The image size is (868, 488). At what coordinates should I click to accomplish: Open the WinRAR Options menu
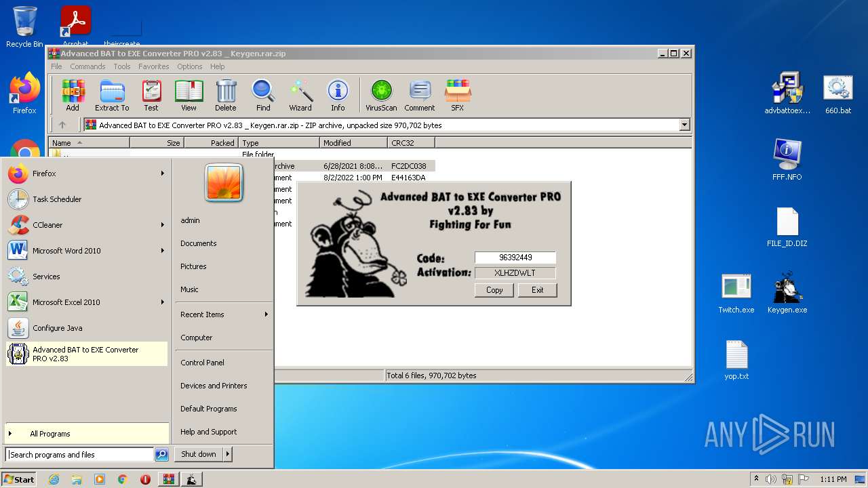190,66
